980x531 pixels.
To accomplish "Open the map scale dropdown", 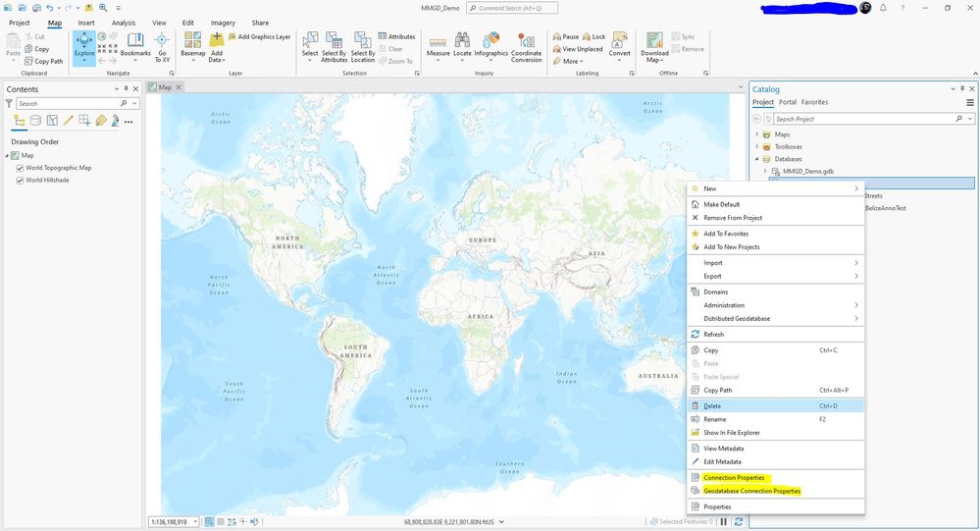I will [195, 521].
